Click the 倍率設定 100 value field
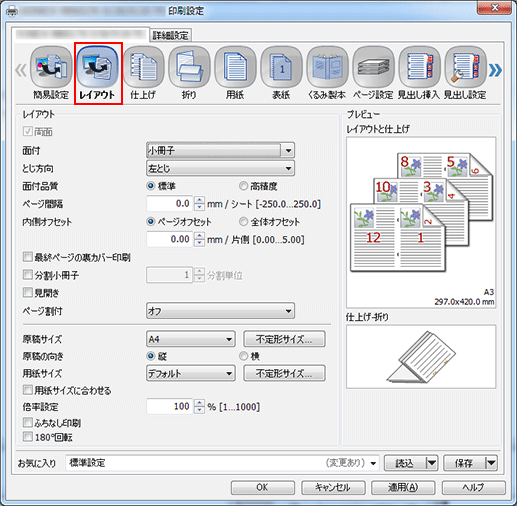517x506 pixels. [170, 406]
